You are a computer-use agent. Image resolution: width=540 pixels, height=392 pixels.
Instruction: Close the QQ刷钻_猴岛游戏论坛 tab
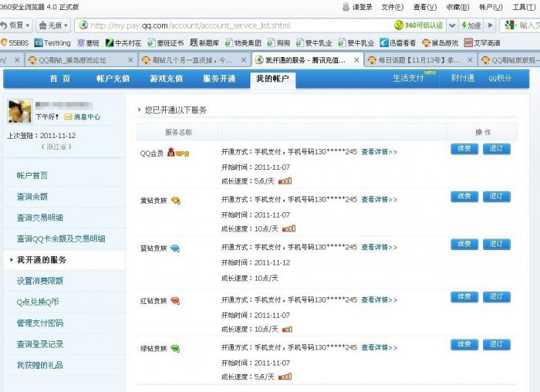point(130,60)
